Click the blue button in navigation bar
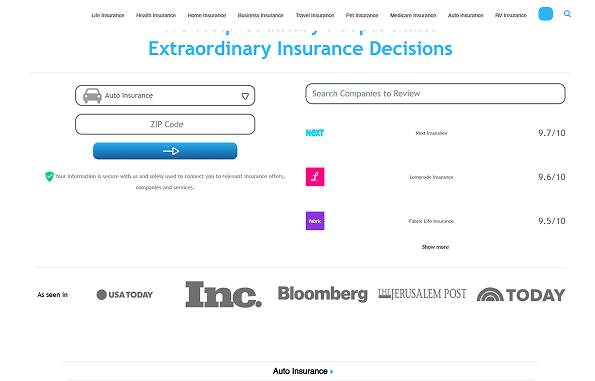 [546, 14]
